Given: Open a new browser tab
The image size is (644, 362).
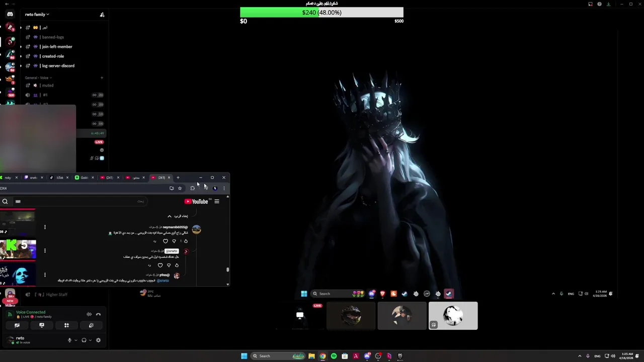Looking at the screenshot, I should point(178,177).
